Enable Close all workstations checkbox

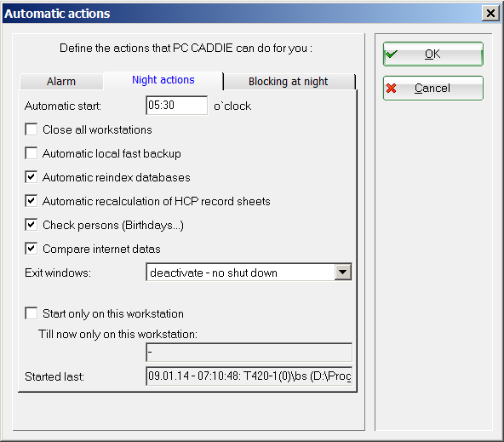(x=31, y=129)
